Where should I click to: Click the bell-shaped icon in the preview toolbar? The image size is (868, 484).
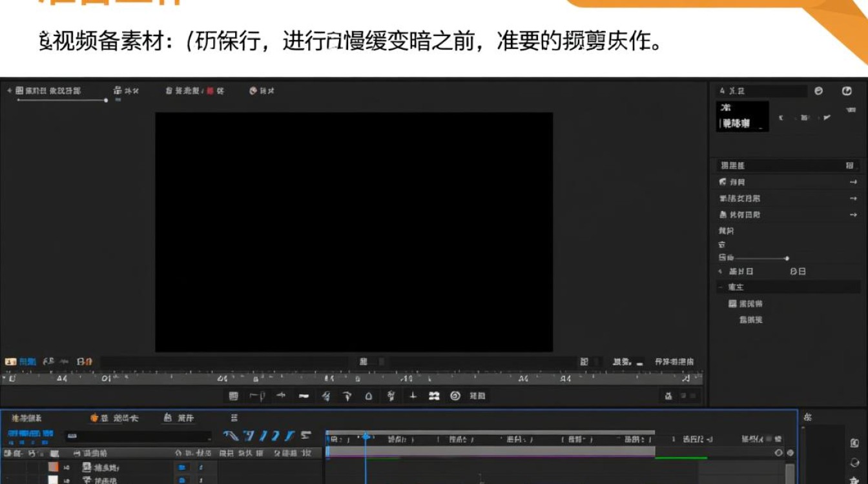click(x=369, y=396)
